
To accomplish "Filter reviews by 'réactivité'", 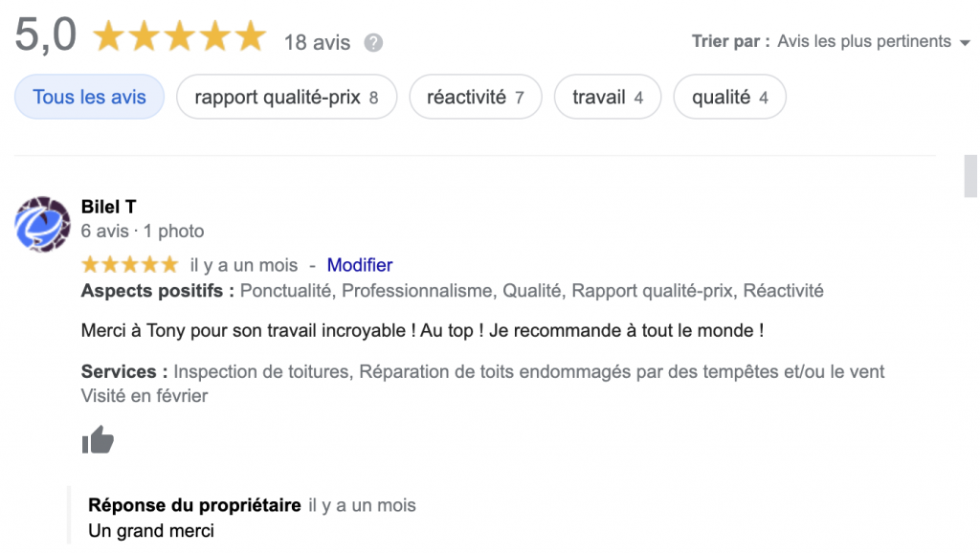I will click(x=475, y=97).
